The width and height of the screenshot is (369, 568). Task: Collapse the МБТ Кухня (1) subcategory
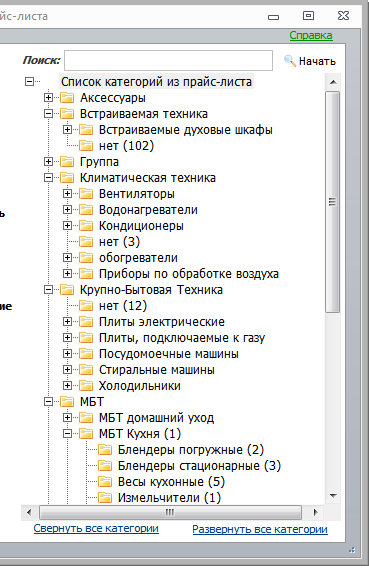coord(67,433)
